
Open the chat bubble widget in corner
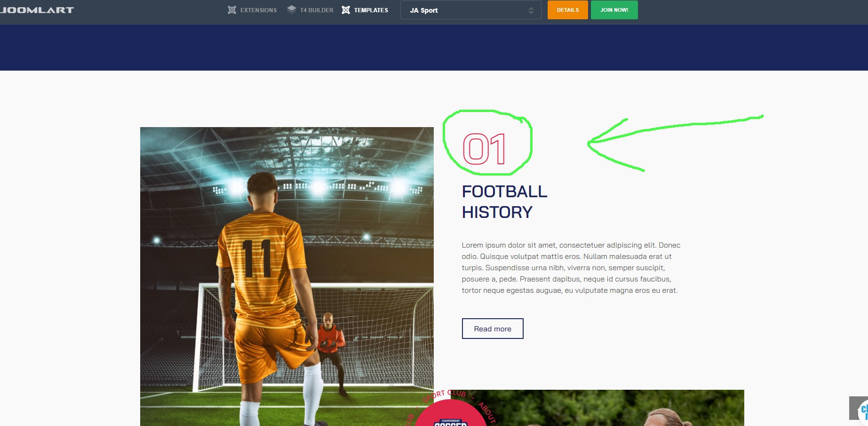pyautogui.click(x=863, y=410)
